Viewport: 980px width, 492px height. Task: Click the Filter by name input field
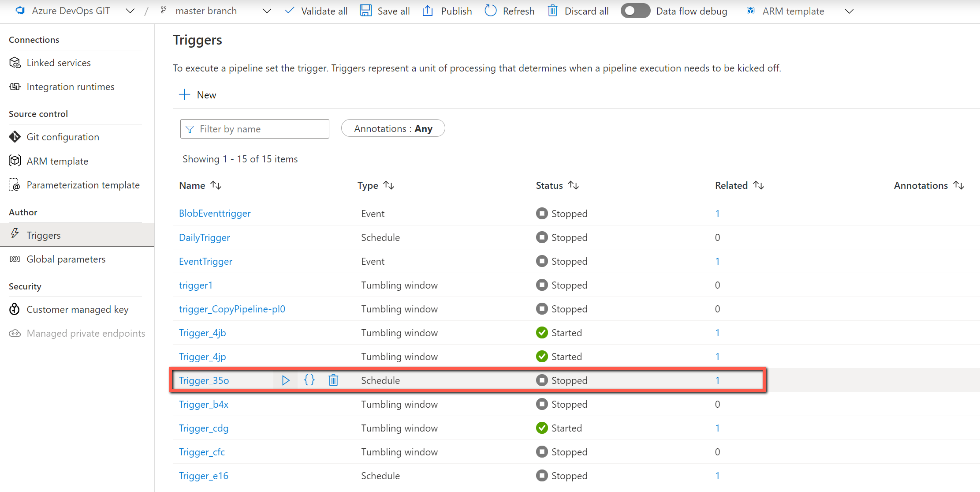point(255,129)
